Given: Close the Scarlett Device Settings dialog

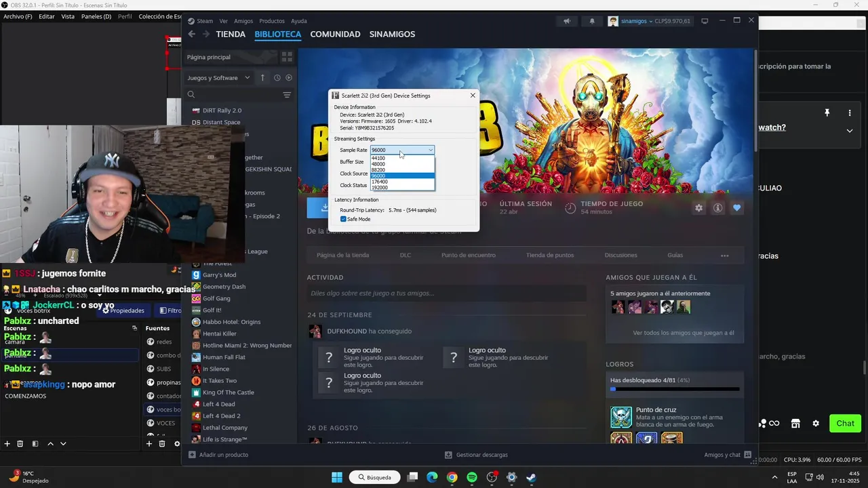Looking at the screenshot, I should (473, 96).
